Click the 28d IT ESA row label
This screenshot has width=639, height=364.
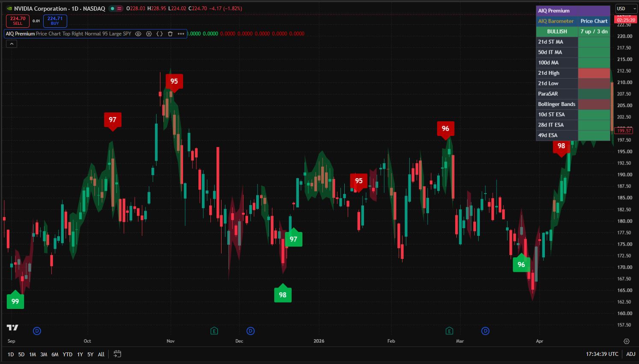(x=551, y=125)
